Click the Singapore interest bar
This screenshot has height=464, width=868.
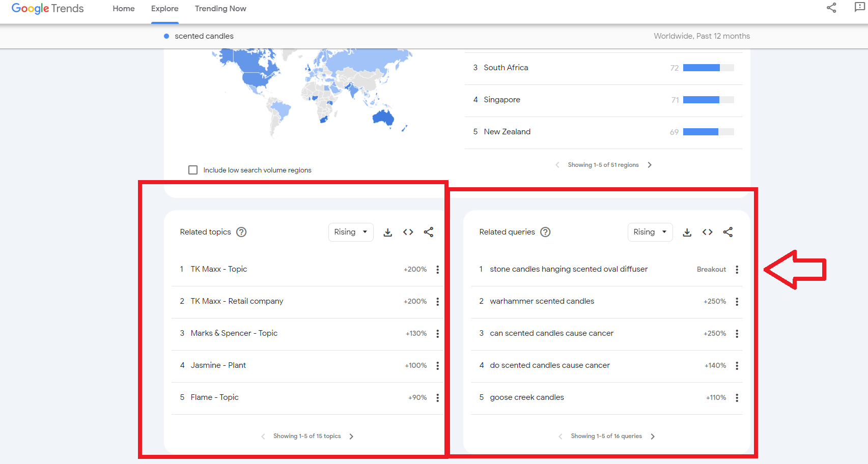709,100
